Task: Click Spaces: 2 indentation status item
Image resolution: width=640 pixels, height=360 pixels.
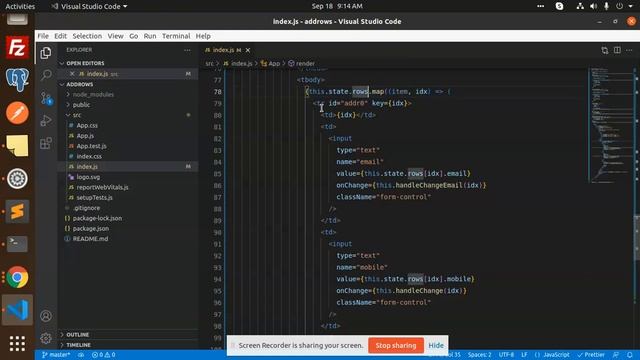Action: [479, 355]
